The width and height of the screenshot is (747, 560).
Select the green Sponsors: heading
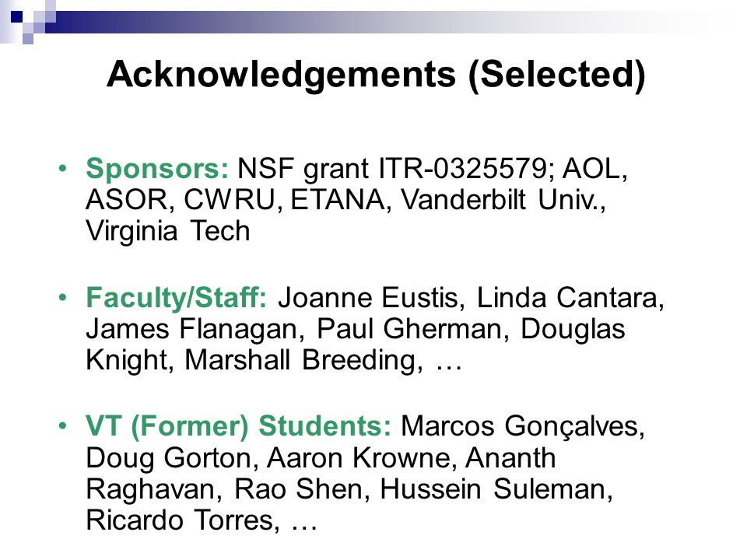pos(157,169)
